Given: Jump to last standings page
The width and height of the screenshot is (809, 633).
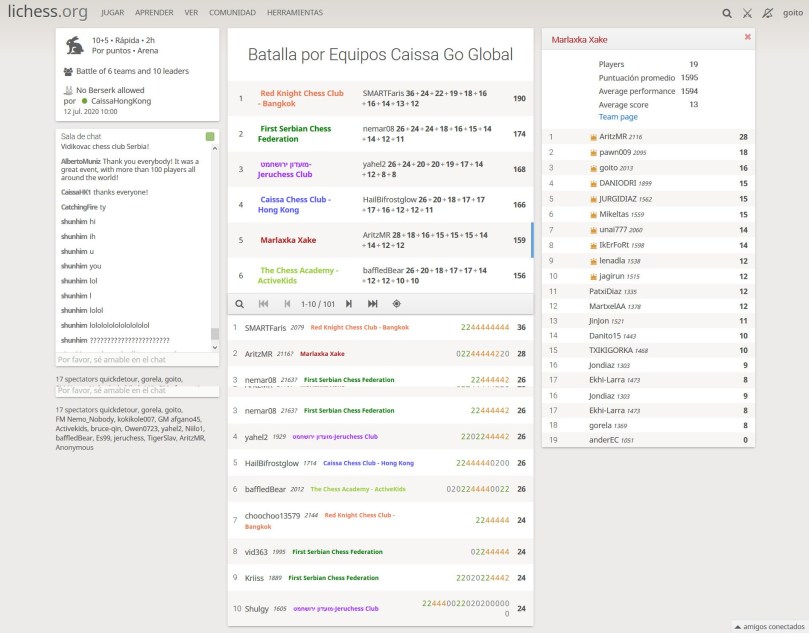Looking at the screenshot, I should [x=372, y=304].
